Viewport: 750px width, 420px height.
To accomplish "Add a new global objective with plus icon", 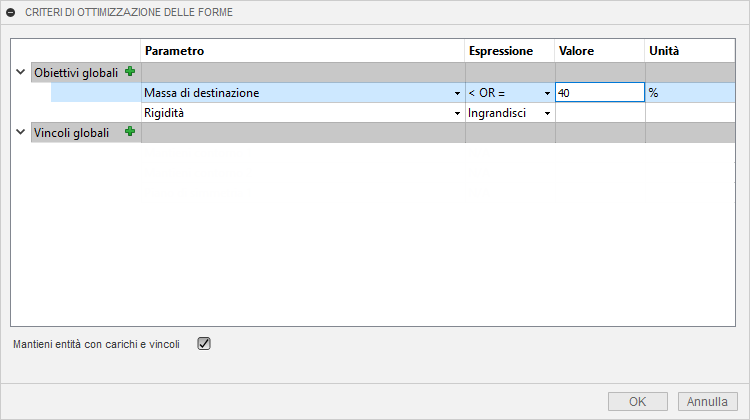I will tap(129, 72).
